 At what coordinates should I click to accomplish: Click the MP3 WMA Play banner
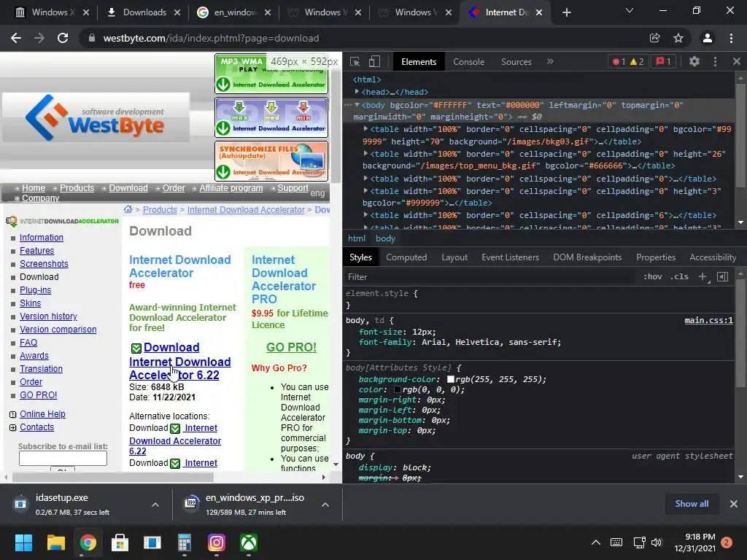271,74
